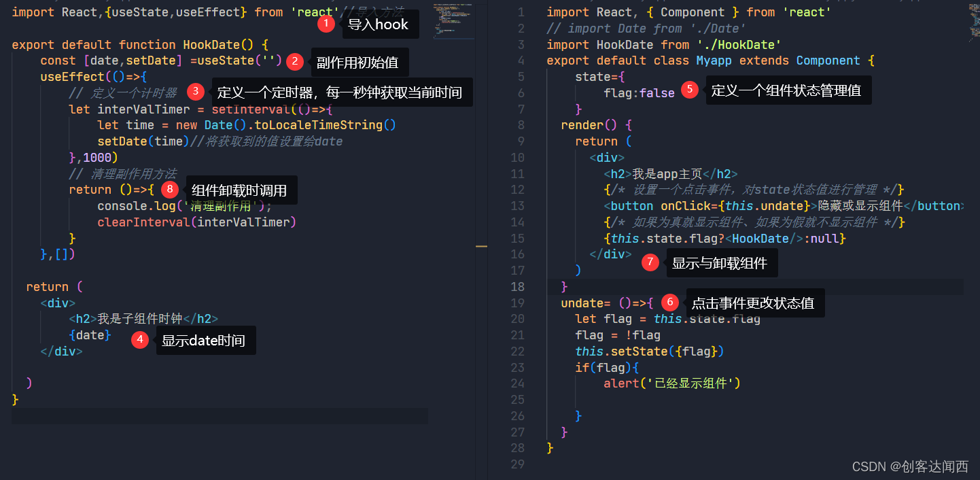Viewport: 980px width, 480px height.
Task: Click line number 22 in right editor gutter
Action: point(518,351)
